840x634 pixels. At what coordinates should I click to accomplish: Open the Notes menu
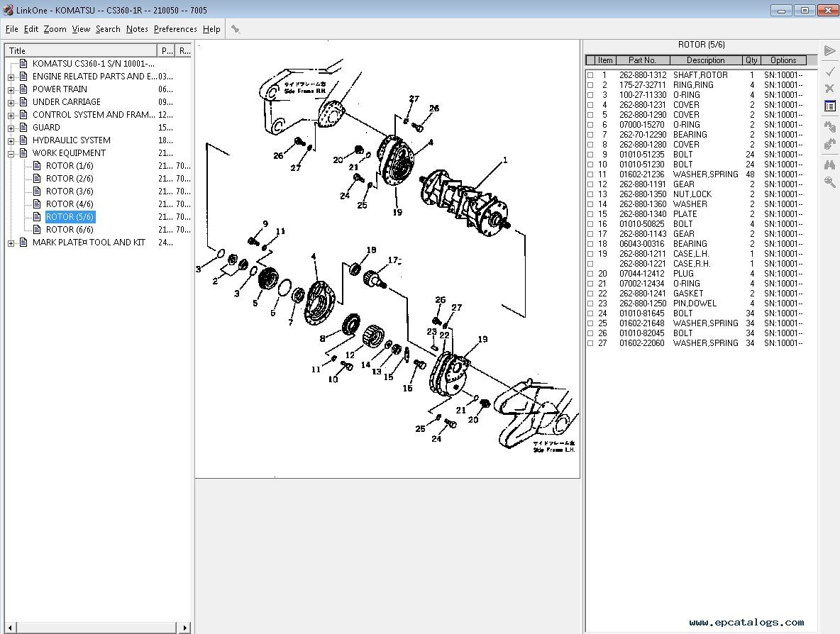click(x=137, y=29)
